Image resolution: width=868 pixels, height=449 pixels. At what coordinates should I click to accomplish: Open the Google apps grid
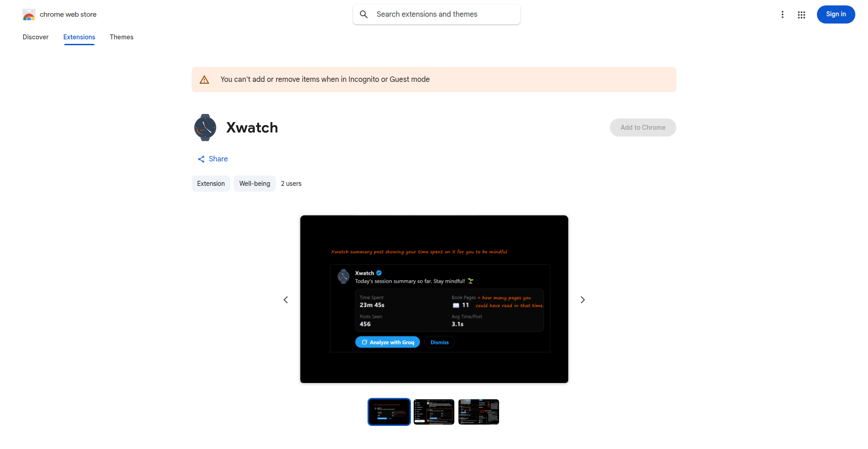coord(802,14)
